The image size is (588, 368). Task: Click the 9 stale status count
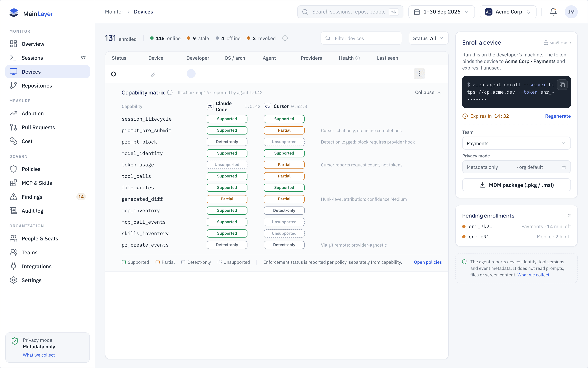pos(198,38)
